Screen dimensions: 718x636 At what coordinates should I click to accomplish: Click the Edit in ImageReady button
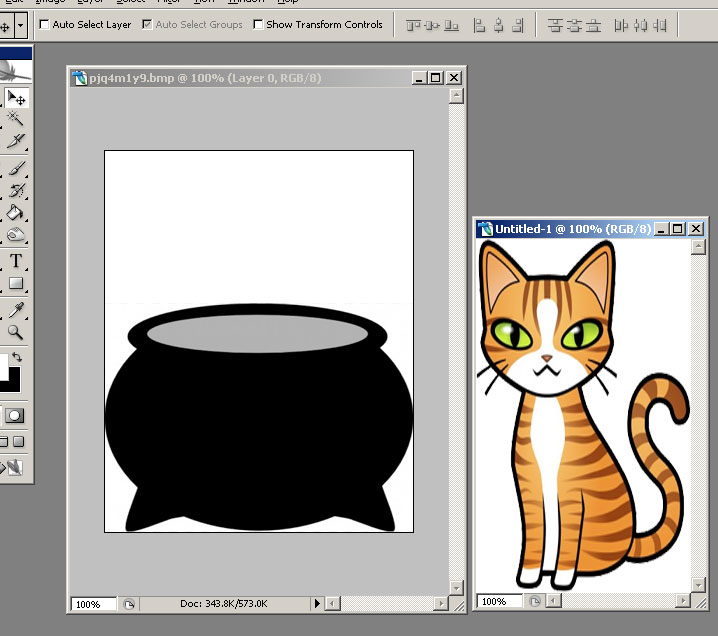click(x=14, y=467)
